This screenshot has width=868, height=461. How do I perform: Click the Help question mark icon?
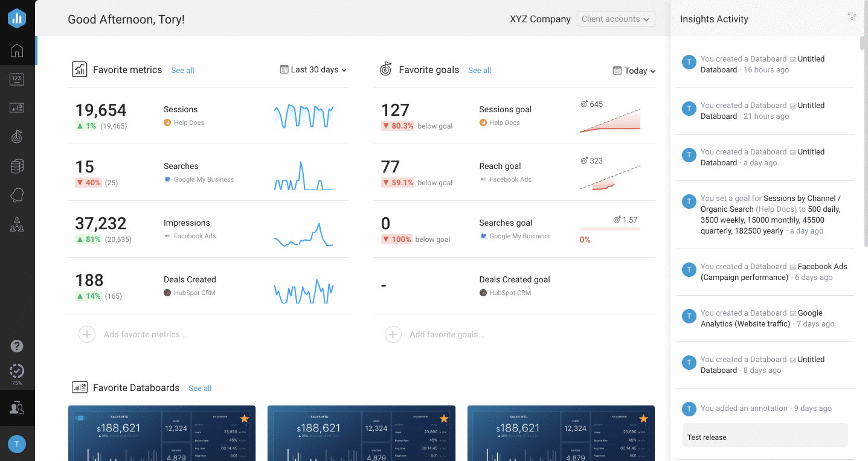(x=17, y=346)
